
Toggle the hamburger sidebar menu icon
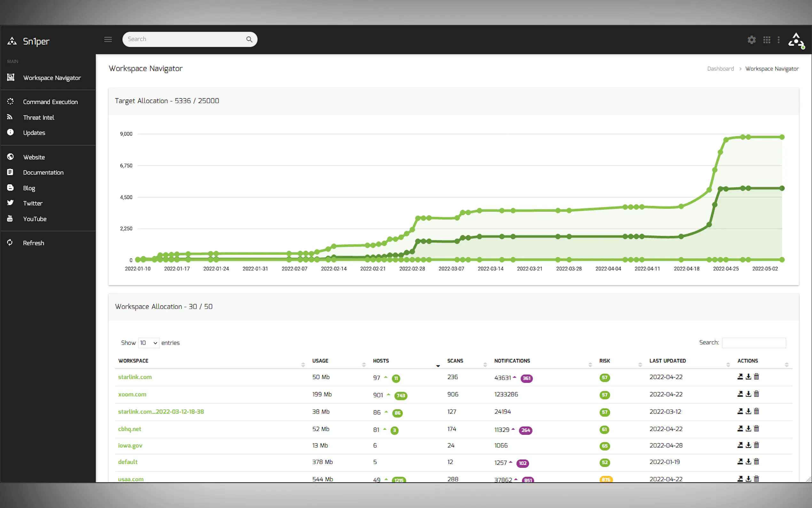tap(108, 39)
